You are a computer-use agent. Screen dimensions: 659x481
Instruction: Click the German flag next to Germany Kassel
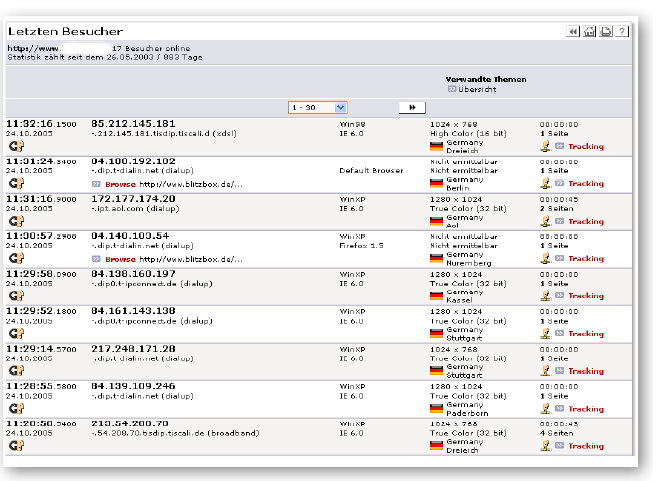pos(436,296)
